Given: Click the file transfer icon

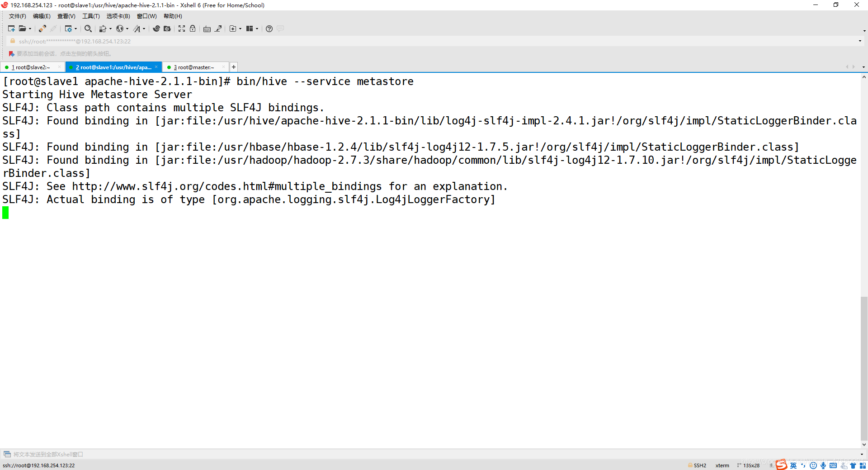Looking at the screenshot, I should [103, 28].
